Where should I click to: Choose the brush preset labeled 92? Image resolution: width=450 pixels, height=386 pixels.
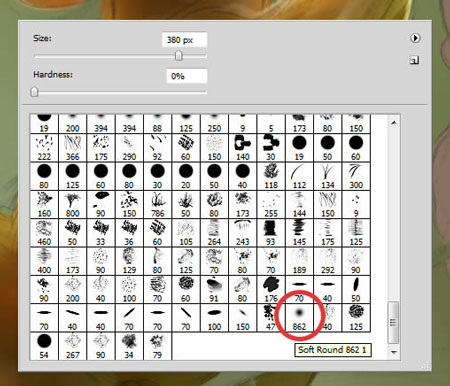point(157,148)
